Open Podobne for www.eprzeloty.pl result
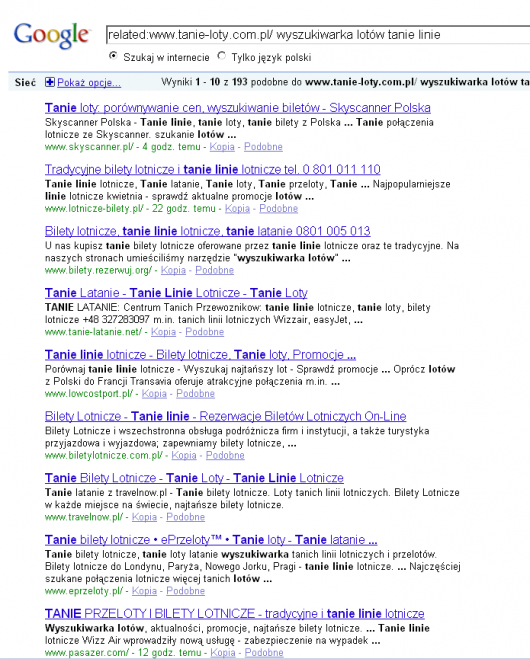This screenshot has height=659, width=530. (186, 591)
